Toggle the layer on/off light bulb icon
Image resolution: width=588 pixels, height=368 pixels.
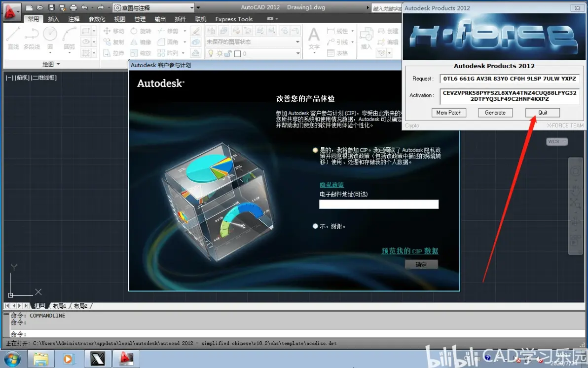tap(211, 54)
